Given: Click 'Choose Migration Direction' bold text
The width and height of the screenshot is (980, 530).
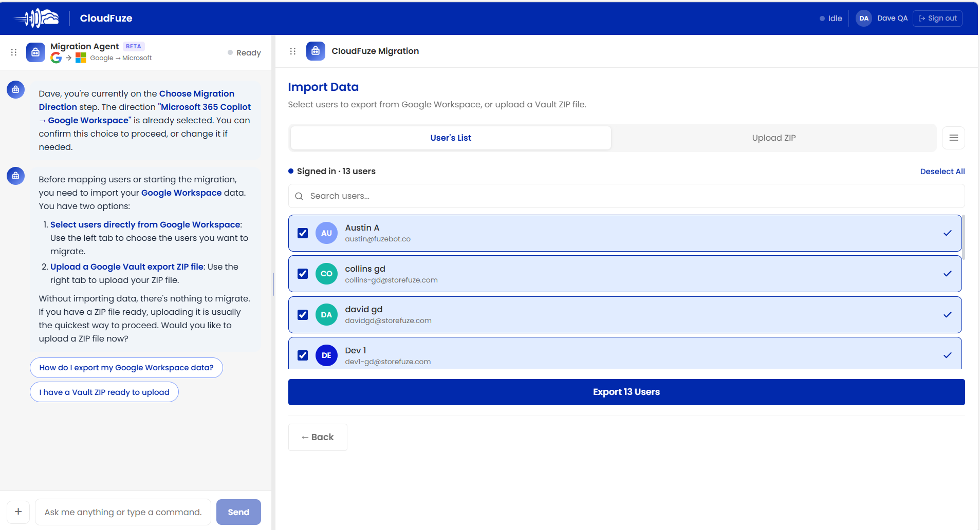Looking at the screenshot, I should pos(137,100).
